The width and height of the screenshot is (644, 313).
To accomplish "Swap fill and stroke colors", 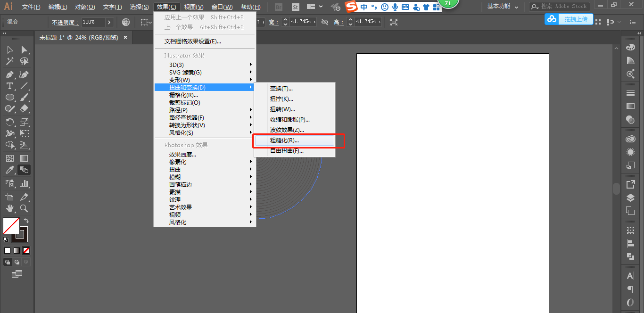I will click(26, 220).
